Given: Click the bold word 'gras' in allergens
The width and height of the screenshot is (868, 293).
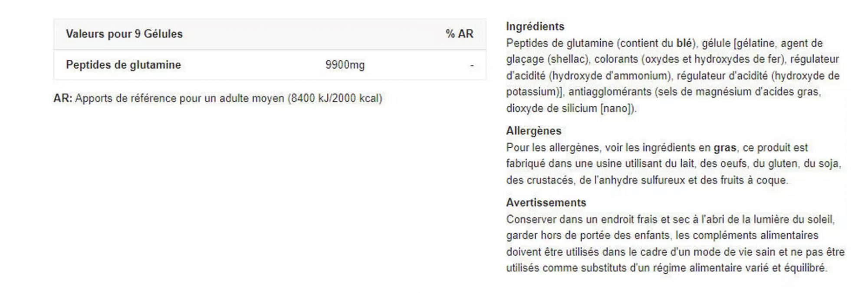Looking at the screenshot, I should click(725, 148).
